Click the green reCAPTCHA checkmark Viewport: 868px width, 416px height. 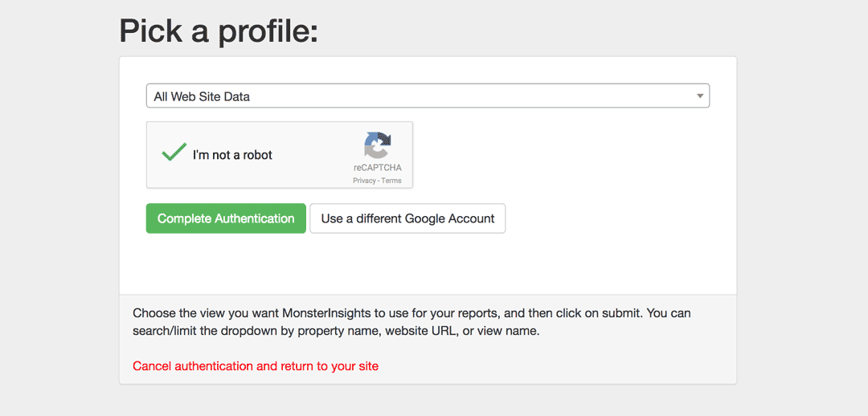[173, 153]
